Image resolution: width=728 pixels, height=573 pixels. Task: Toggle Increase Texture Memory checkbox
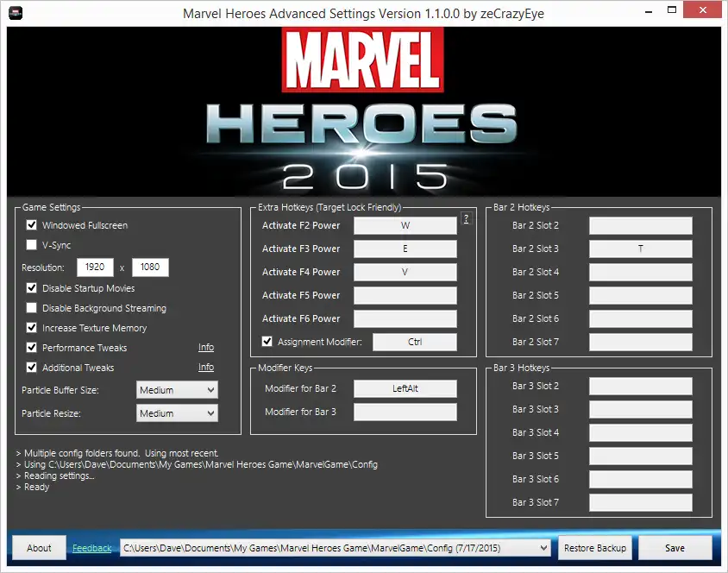(32, 328)
